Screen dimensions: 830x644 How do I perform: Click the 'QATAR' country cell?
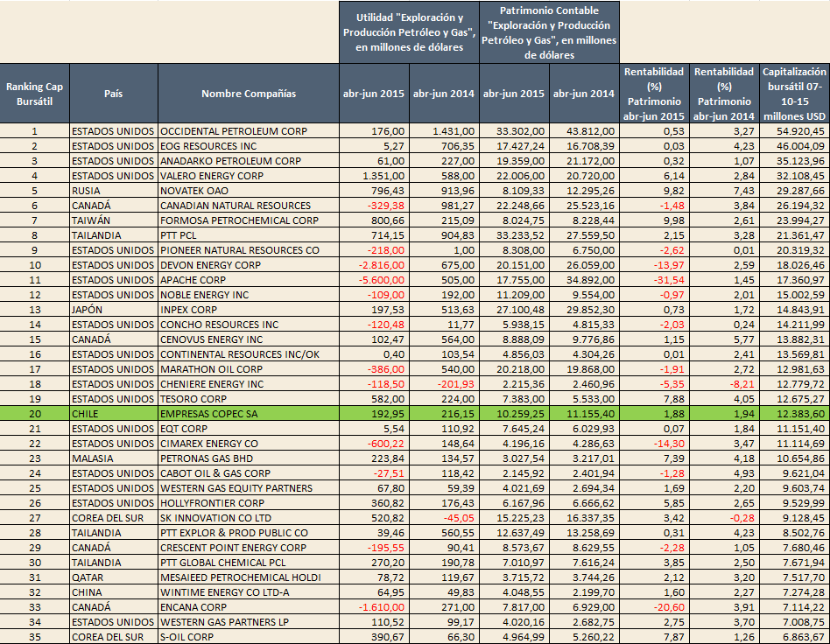(x=113, y=577)
